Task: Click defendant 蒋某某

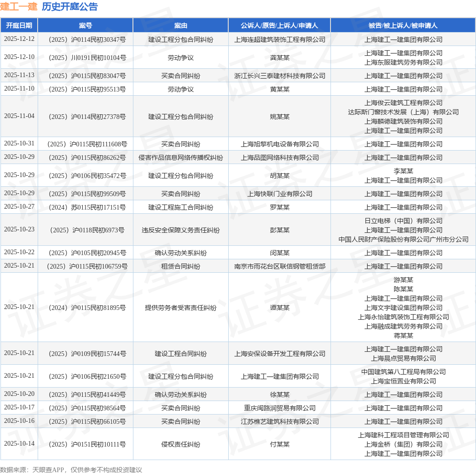Action: click(403, 336)
